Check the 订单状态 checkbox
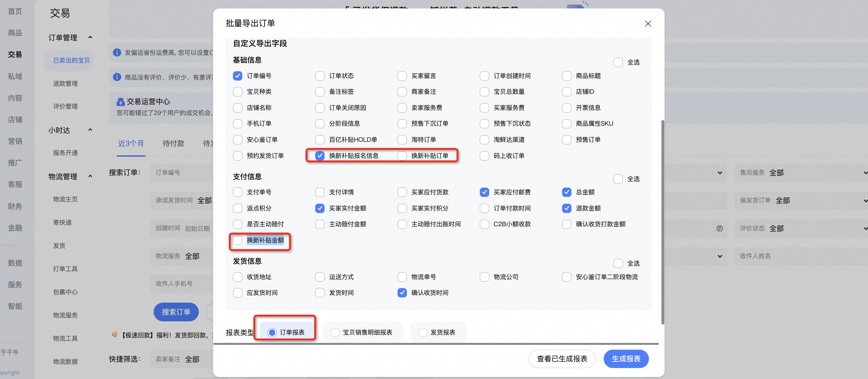 (x=320, y=76)
